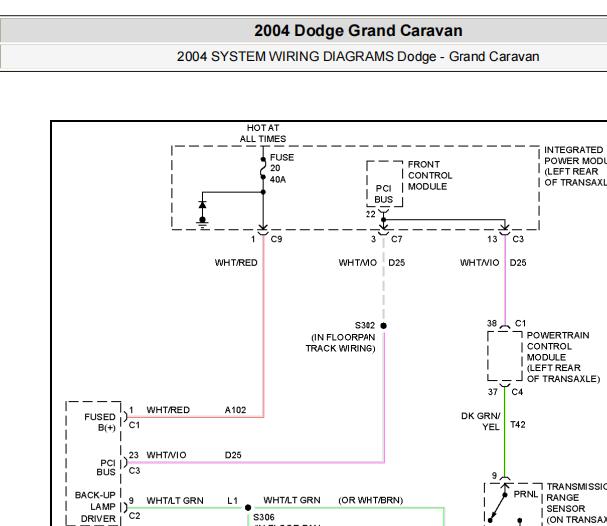The image size is (607, 526).
Task: Click "PCI BUS" inside the Front Control Module box
Action: [x=384, y=194]
